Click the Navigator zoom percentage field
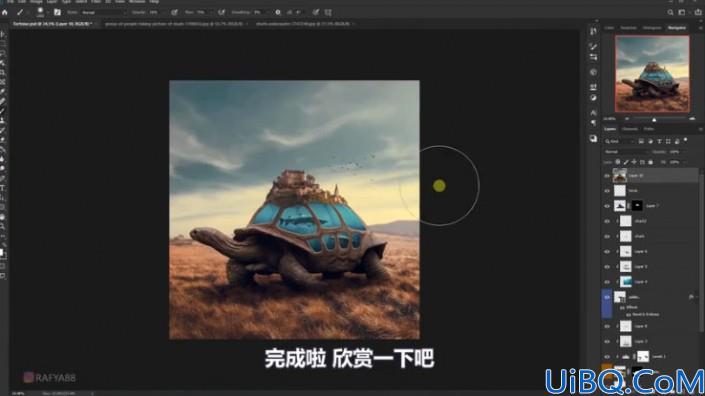Image resolution: width=705 pixels, height=396 pixels. point(609,119)
